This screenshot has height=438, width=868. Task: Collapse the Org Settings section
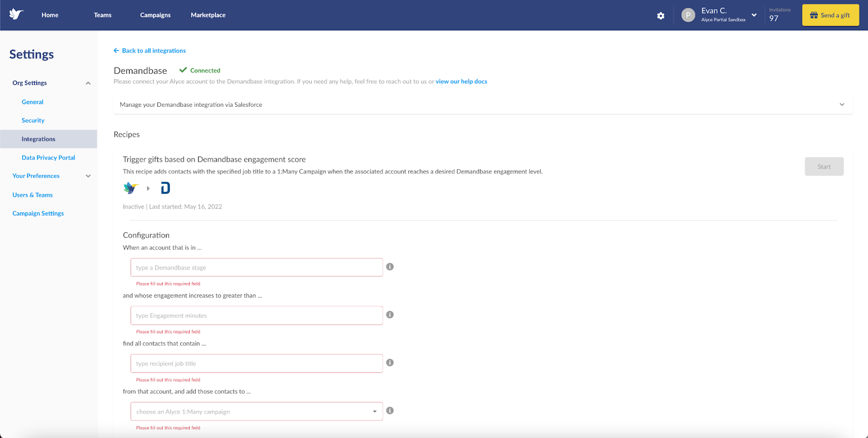(88, 83)
